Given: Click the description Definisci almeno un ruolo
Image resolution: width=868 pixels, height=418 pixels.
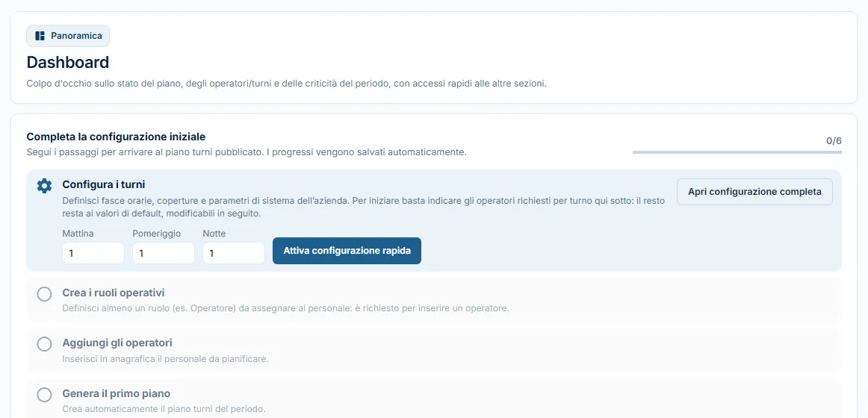Looking at the screenshot, I should coord(285,308).
